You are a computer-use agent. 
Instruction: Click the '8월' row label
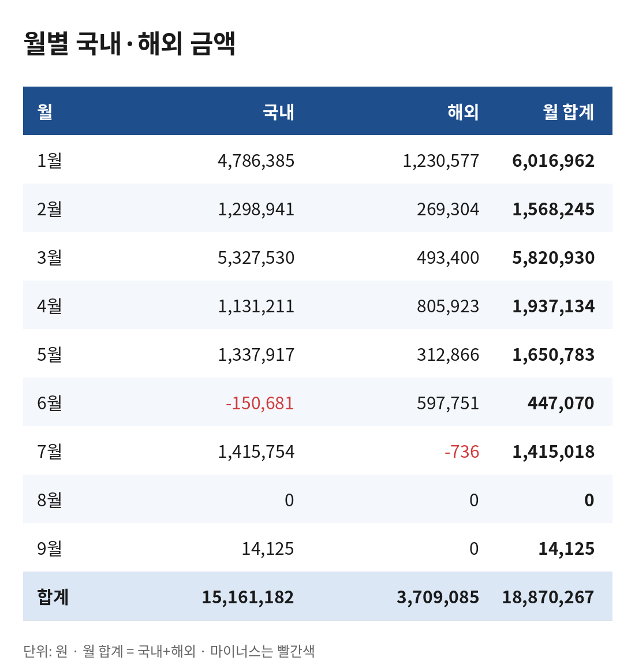point(49,500)
